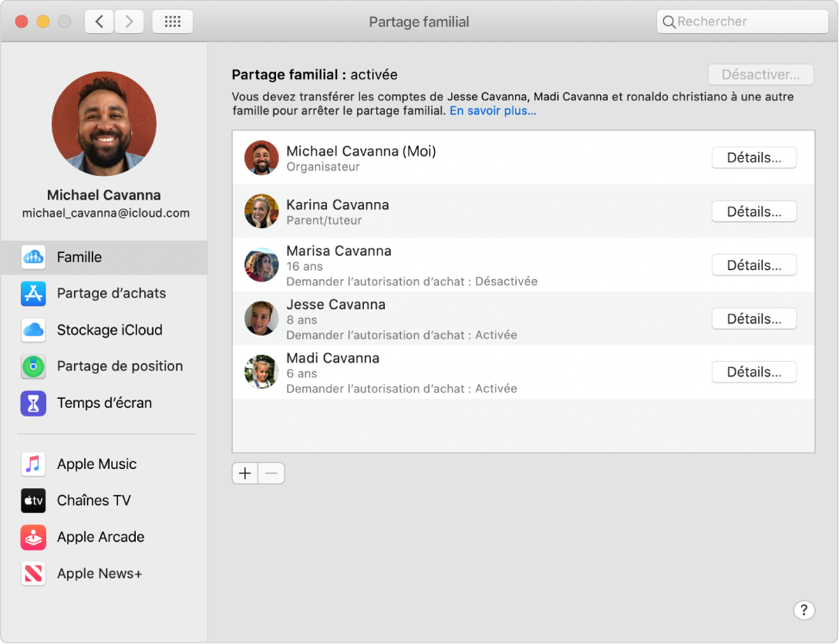Focus the Rechercher search field
The image size is (839, 644).
coord(742,22)
